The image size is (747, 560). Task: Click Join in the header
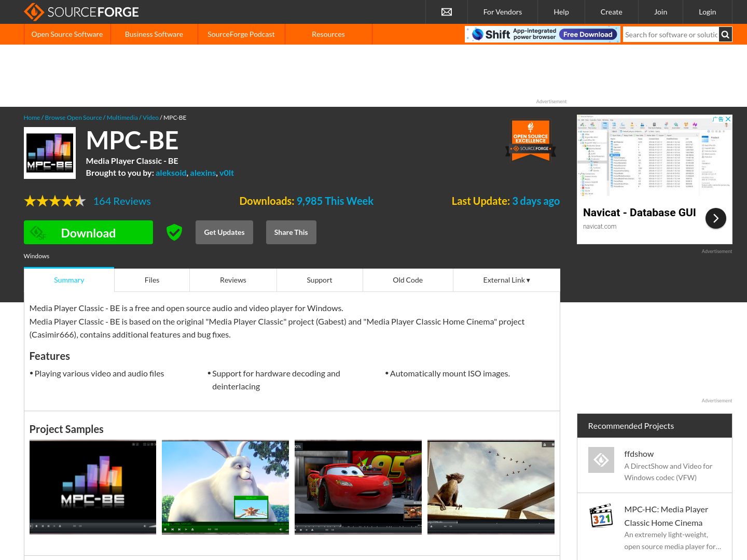661,12
